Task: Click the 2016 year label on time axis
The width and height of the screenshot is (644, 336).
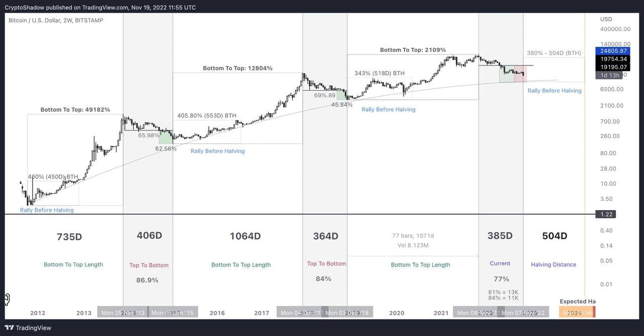Action: pos(217,312)
